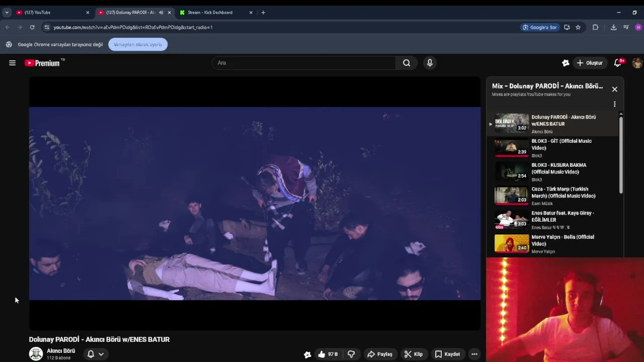Screen dimensions: 644x362
Task: Open Chrome downloads icon
Action: click(x=613, y=27)
